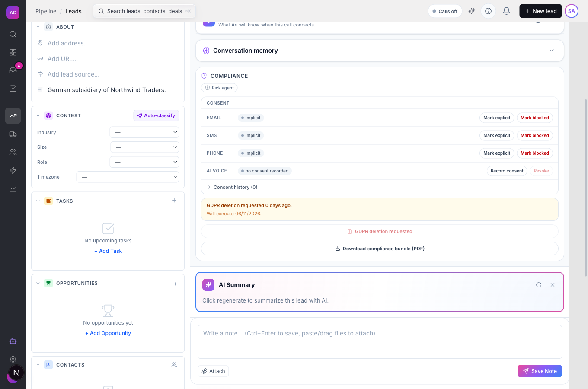Open the dashboard grid icon in sidebar
This screenshot has height=389, width=588.
[x=13, y=52]
